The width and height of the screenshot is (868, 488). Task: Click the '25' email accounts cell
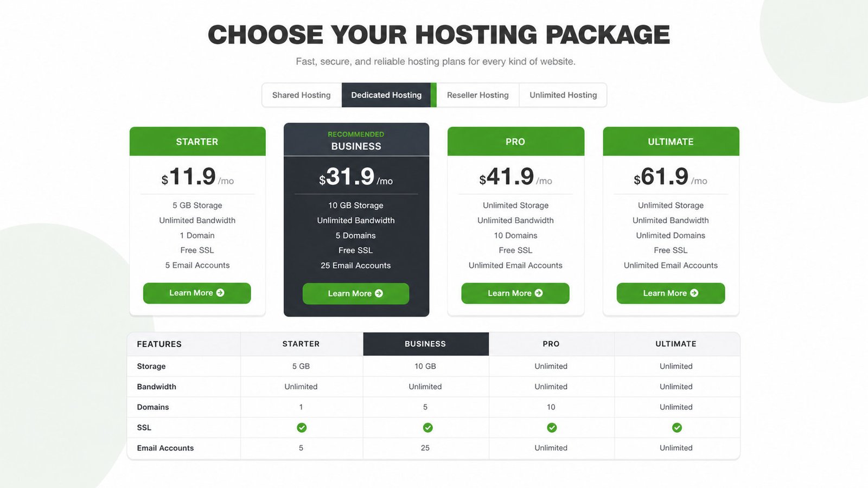pos(425,448)
